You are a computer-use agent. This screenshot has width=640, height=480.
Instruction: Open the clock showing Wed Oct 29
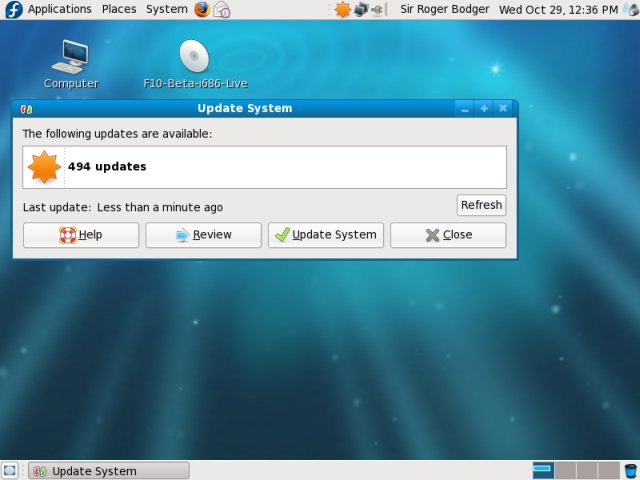558,9
